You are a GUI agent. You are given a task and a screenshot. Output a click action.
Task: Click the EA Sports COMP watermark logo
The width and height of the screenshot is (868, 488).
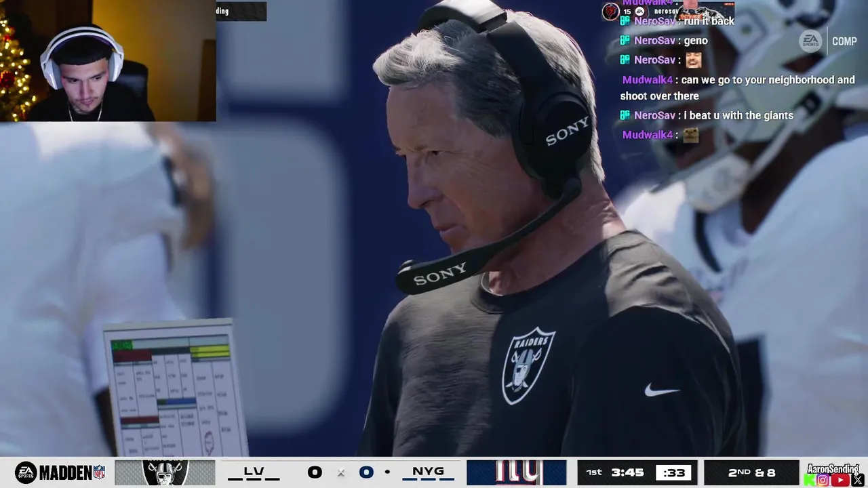[810, 41]
